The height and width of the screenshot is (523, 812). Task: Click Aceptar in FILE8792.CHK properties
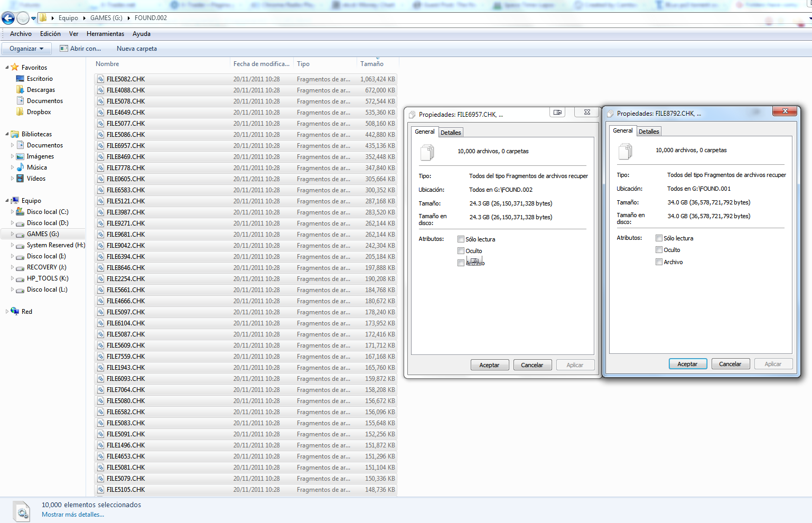pos(687,363)
